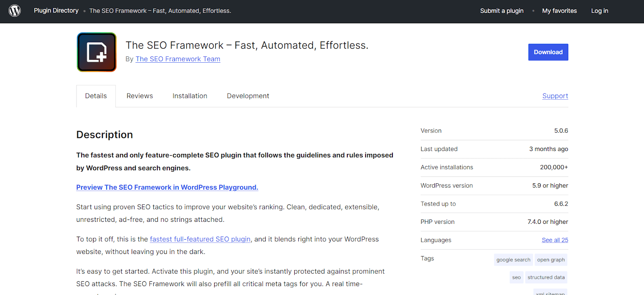Click the 200,000+ active installations value
Screen dimensions: 644x295
pyautogui.click(x=554, y=167)
